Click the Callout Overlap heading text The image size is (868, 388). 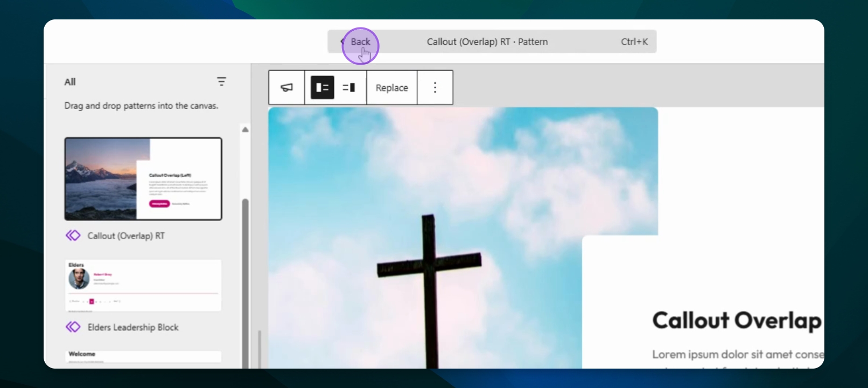point(736,320)
